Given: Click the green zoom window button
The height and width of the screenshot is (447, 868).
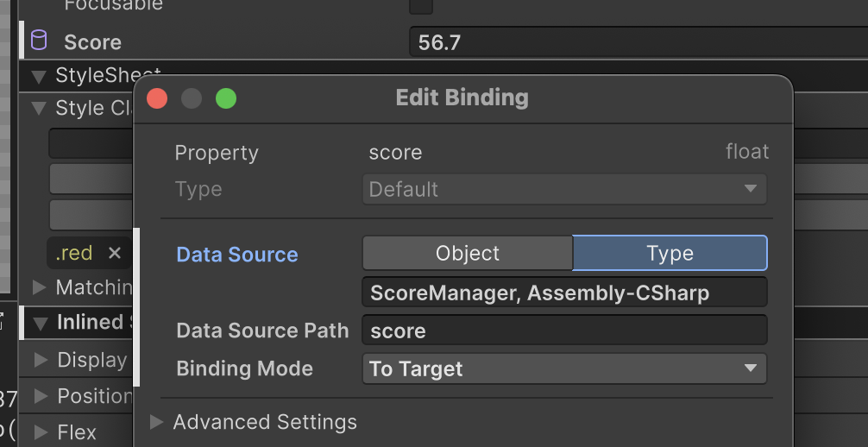Looking at the screenshot, I should pyautogui.click(x=226, y=98).
